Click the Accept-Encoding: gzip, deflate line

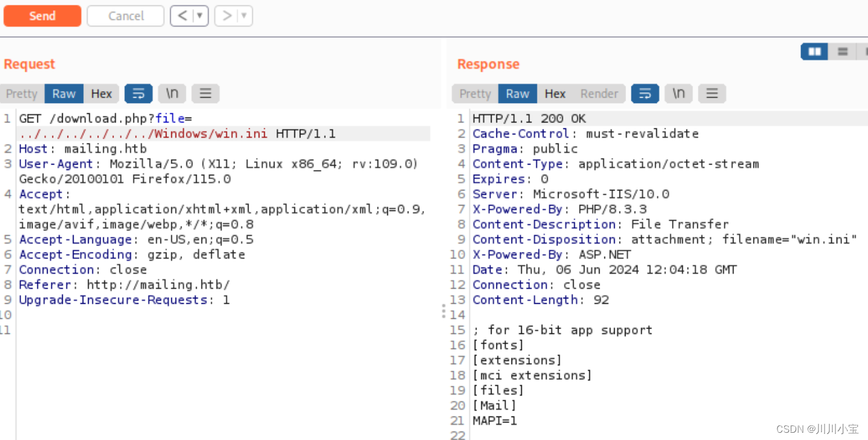pos(132,254)
